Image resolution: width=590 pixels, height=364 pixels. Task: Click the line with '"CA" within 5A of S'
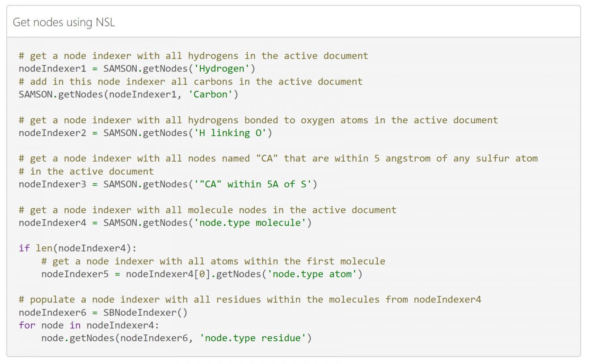pos(168,184)
